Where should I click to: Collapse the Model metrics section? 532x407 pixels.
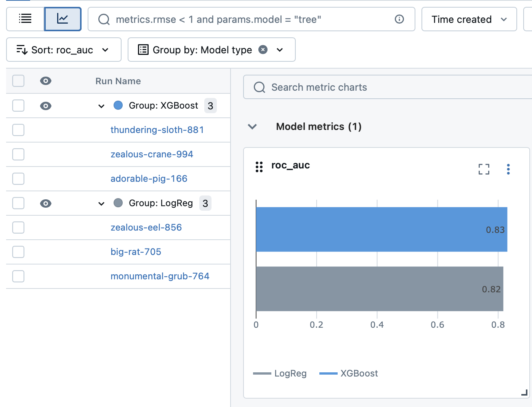click(252, 127)
